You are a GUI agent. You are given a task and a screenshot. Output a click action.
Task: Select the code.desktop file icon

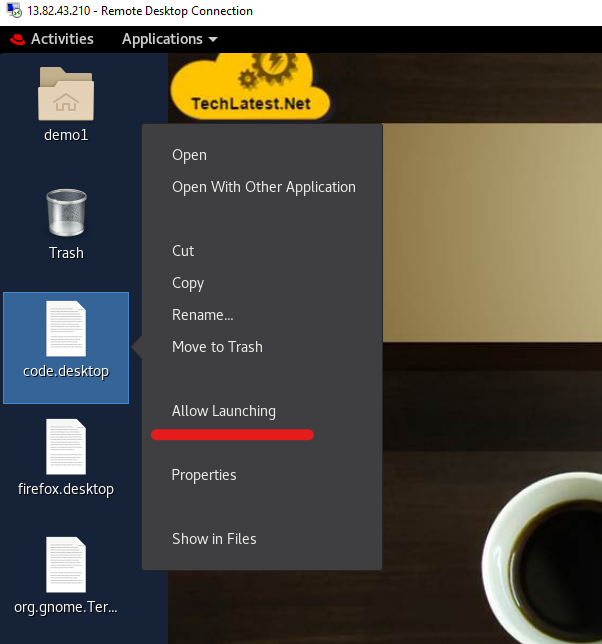pos(66,329)
